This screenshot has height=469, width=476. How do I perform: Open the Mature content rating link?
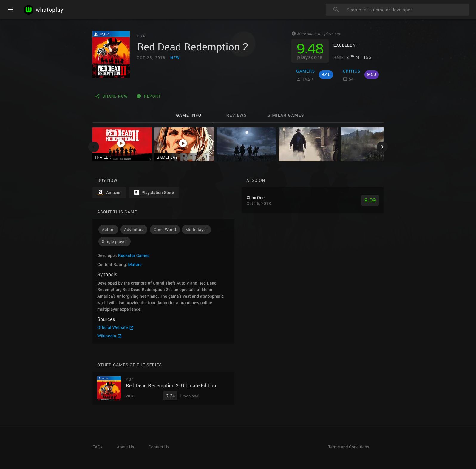click(135, 265)
